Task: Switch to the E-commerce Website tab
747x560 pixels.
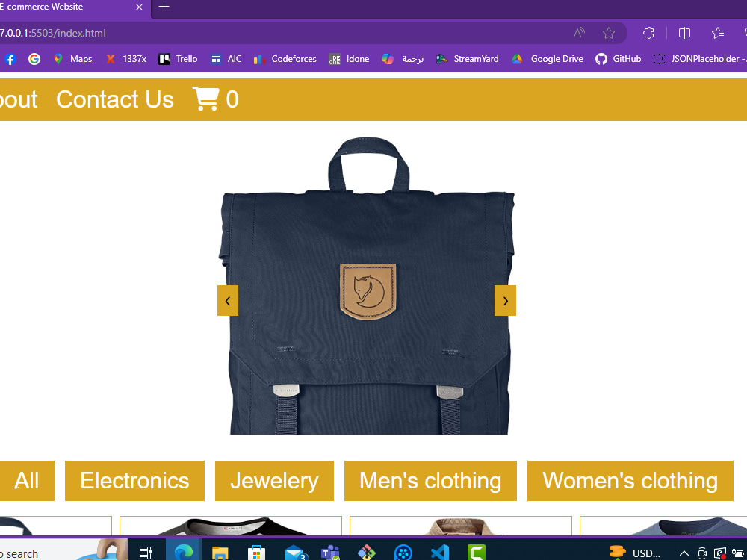Action: click(67, 8)
